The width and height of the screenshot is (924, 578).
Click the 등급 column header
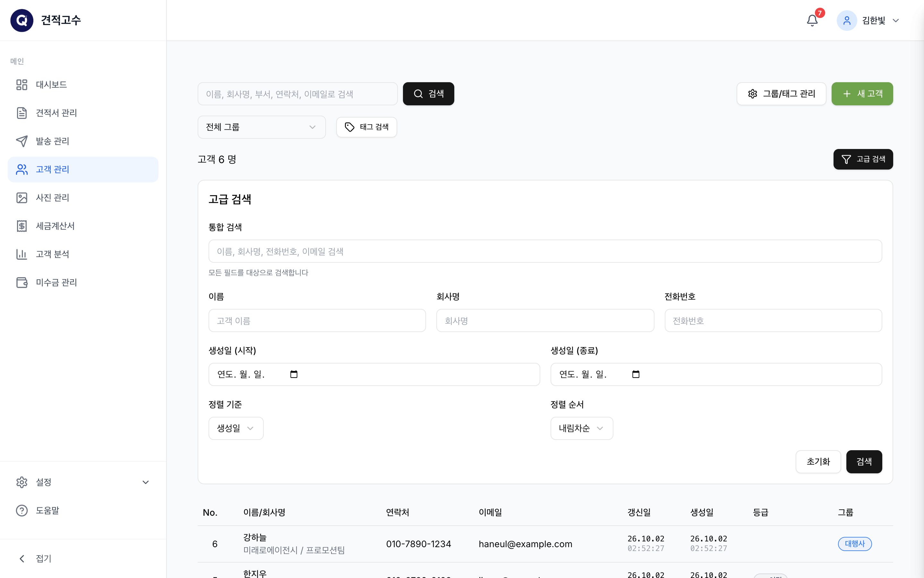click(x=760, y=512)
